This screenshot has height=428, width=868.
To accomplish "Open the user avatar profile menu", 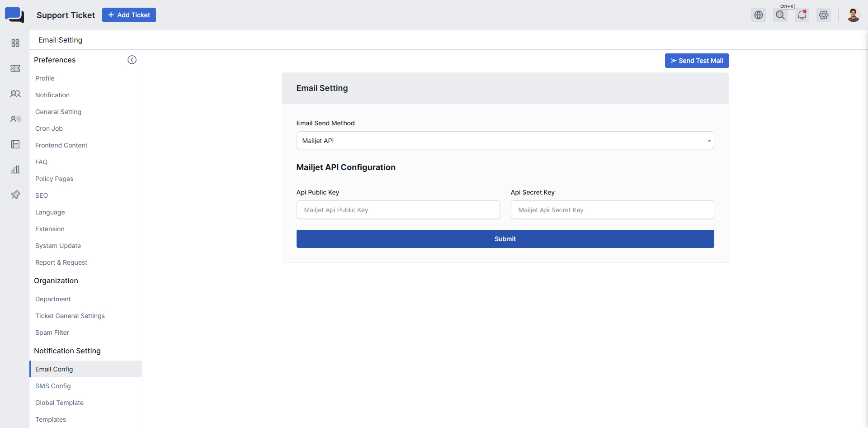I will coord(853,15).
